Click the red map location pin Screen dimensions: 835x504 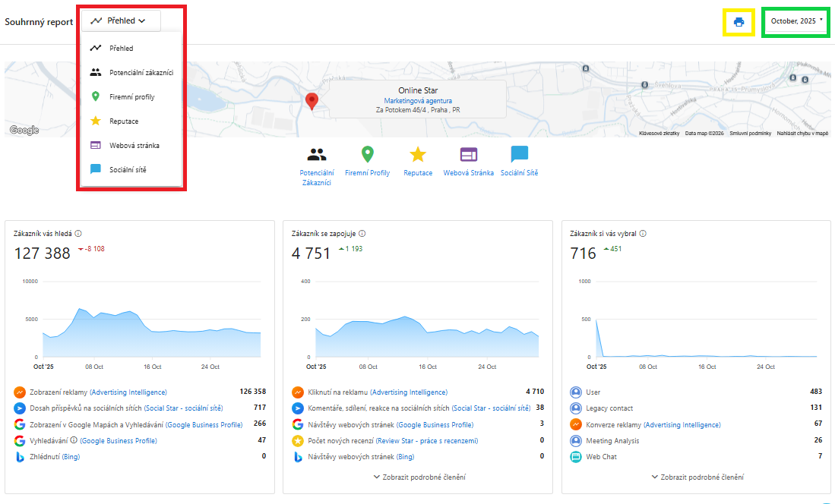312,101
